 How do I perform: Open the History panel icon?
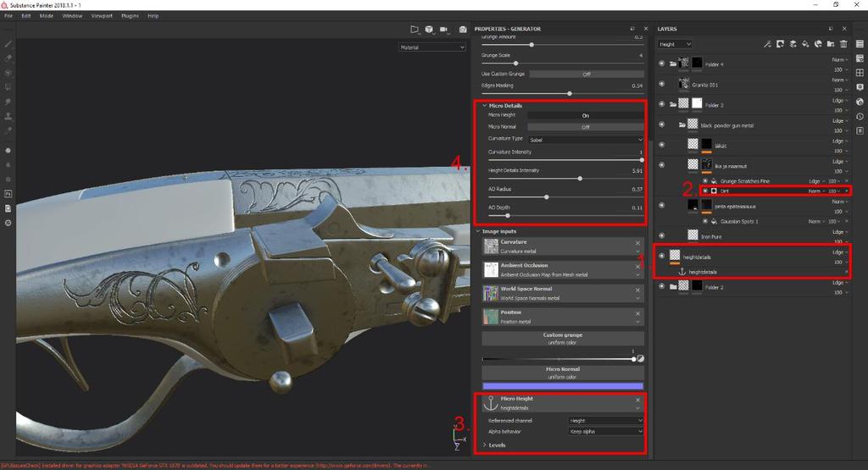(860, 116)
